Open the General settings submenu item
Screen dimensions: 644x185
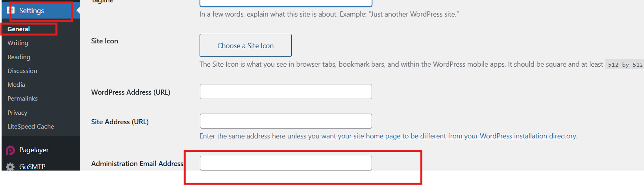(19, 29)
